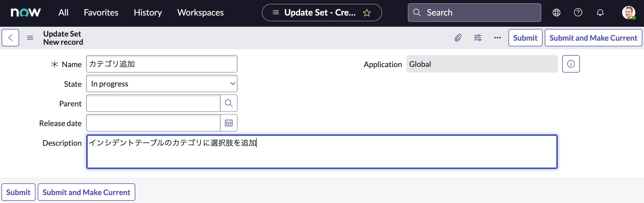The height and width of the screenshot is (203, 644).
Task: Click the bottom Submit button
Action: [x=18, y=192]
